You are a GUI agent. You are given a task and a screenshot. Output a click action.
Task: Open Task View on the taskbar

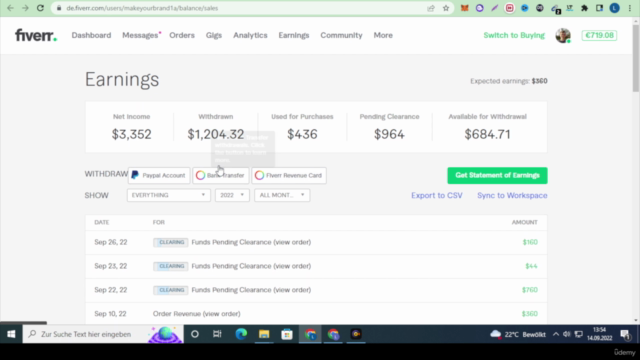[x=217, y=334]
